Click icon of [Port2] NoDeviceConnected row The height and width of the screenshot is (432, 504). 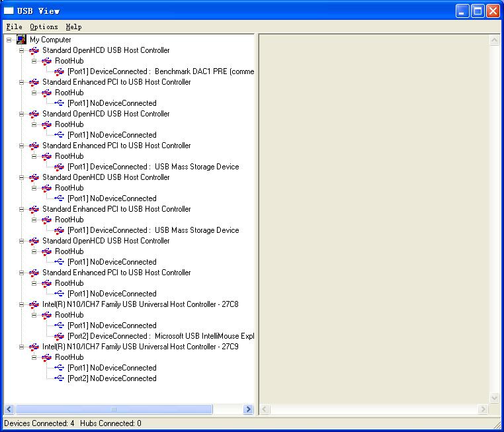coord(59,378)
